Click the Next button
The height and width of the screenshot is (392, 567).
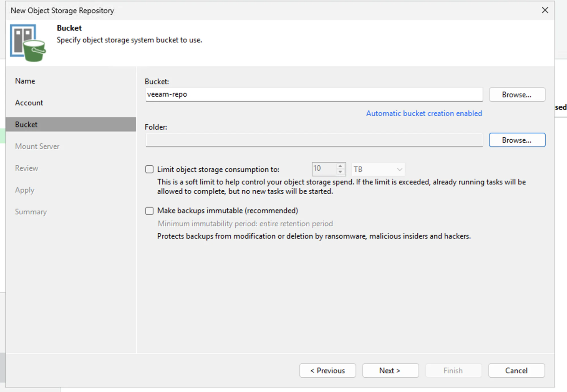tap(390, 370)
